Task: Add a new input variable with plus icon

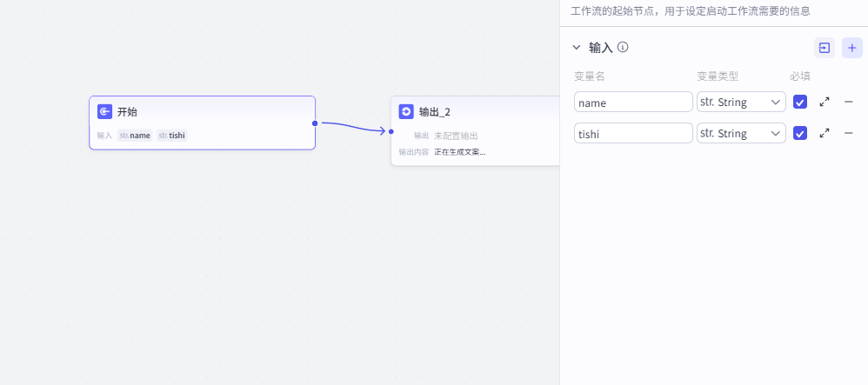Action: [x=851, y=48]
